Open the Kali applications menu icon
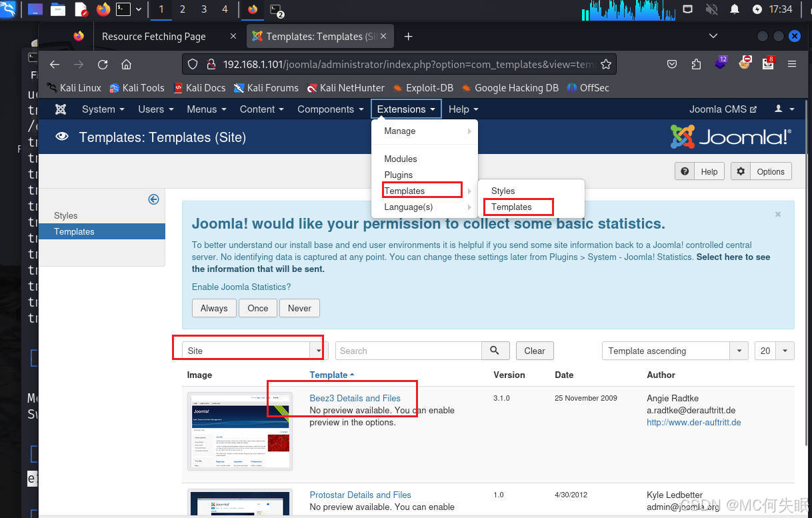 [8, 9]
